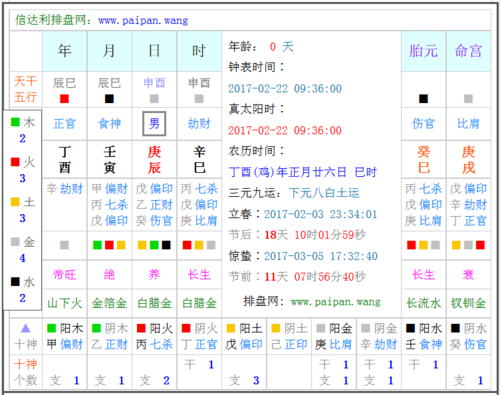This screenshot has height=395, width=500.
Task: Click 甲 偏财 hidden stem in the 月 column
Action: point(110,189)
